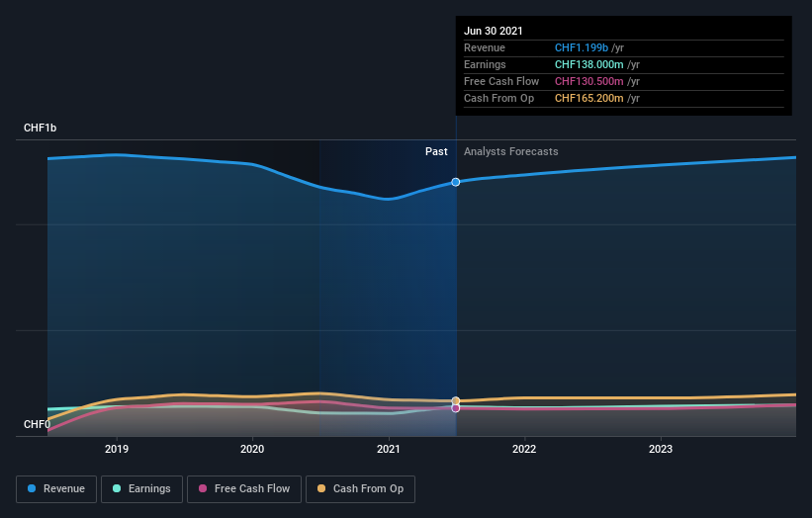The image size is (812, 518).
Task: Click the 2022 x-axis label
Action: coord(524,449)
